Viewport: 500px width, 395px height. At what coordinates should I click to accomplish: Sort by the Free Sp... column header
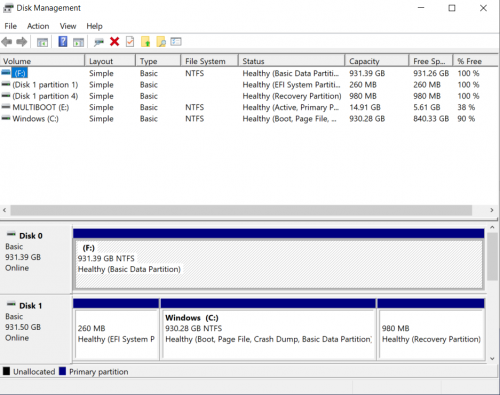pos(431,61)
